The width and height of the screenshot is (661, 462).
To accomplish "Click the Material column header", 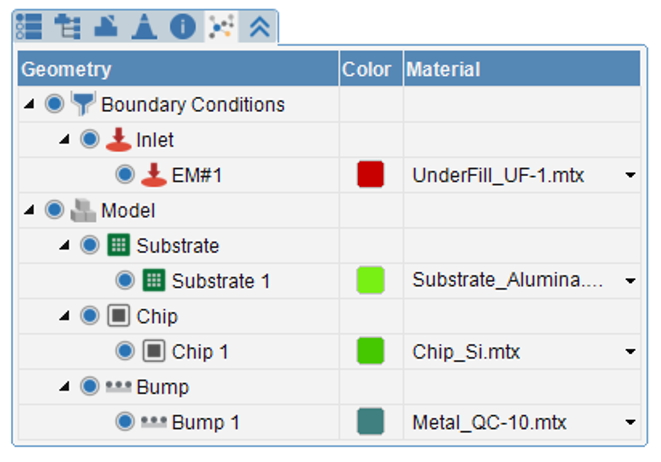I will (x=522, y=69).
